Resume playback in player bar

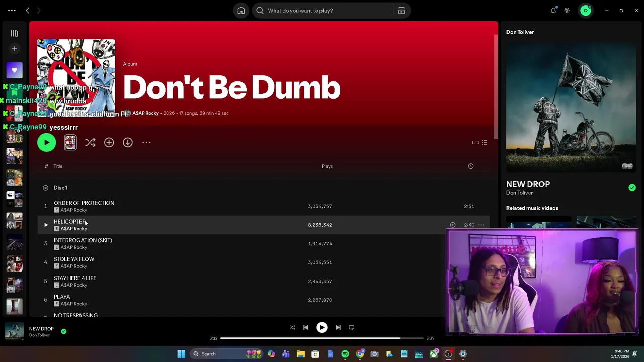pyautogui.click(x=322, y=327)
